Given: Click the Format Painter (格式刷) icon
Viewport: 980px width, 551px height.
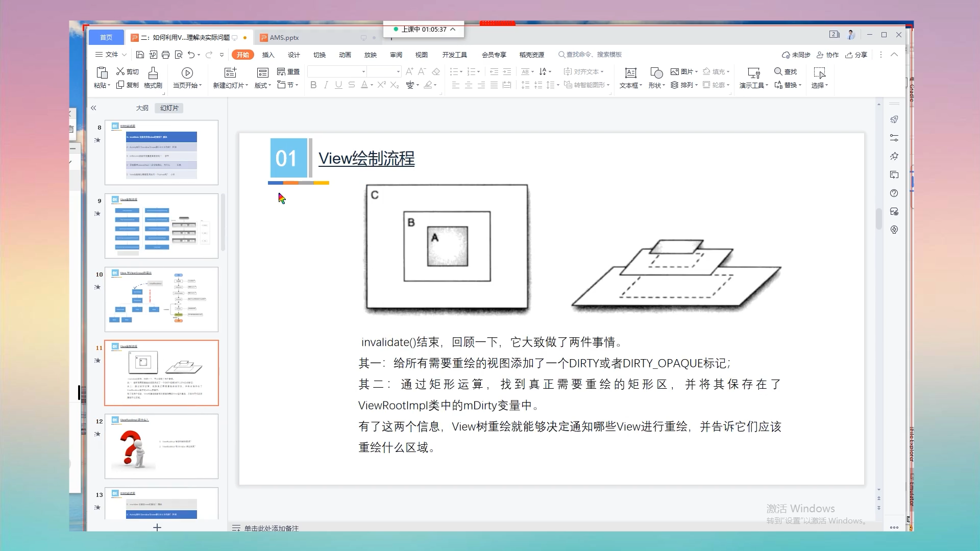Looking at the screenshot, I should click(x=153, y=73).
